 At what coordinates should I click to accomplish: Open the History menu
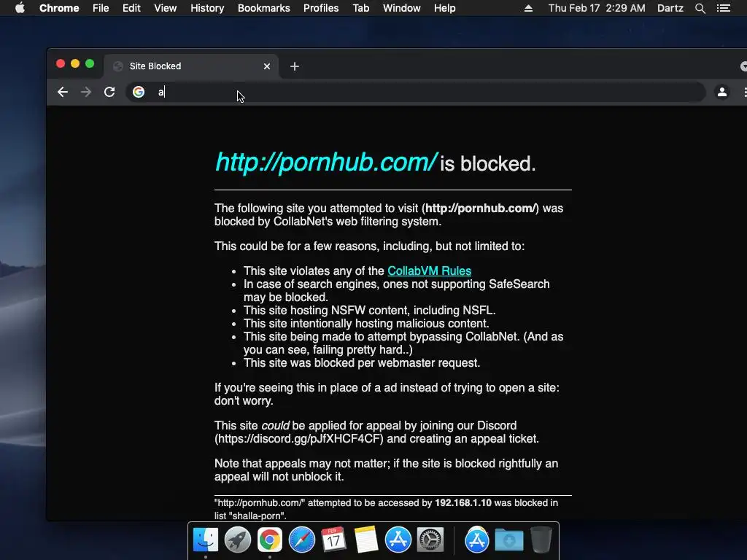[207, 8]
